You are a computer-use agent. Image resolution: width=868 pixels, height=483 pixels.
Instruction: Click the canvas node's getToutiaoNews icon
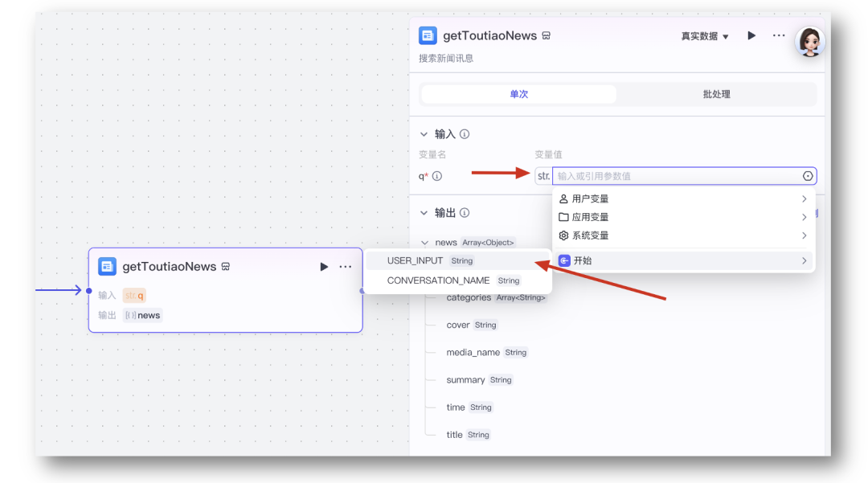pyautogui.click(x=107, y=267)
